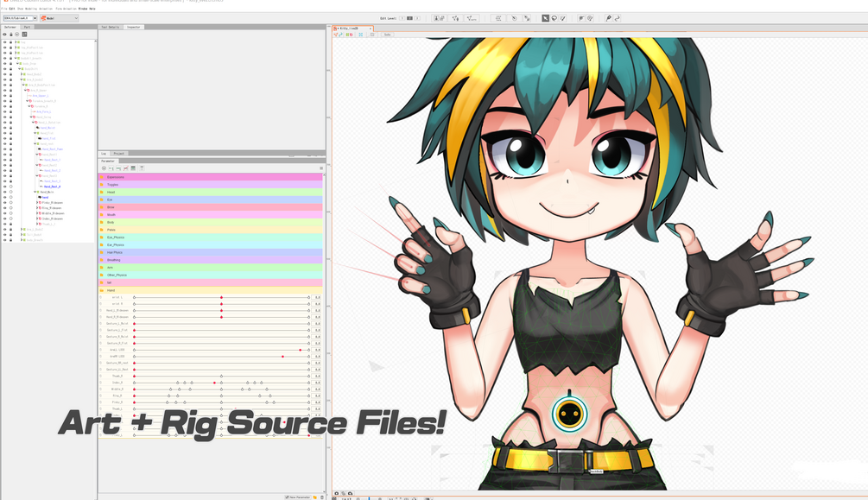The image size is (868, 500).
Task: Switch to the Project tab
Action: (119, 154)
